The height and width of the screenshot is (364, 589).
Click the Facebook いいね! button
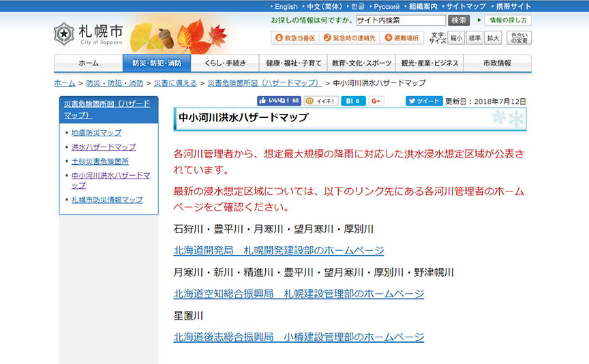pos(279,101)
